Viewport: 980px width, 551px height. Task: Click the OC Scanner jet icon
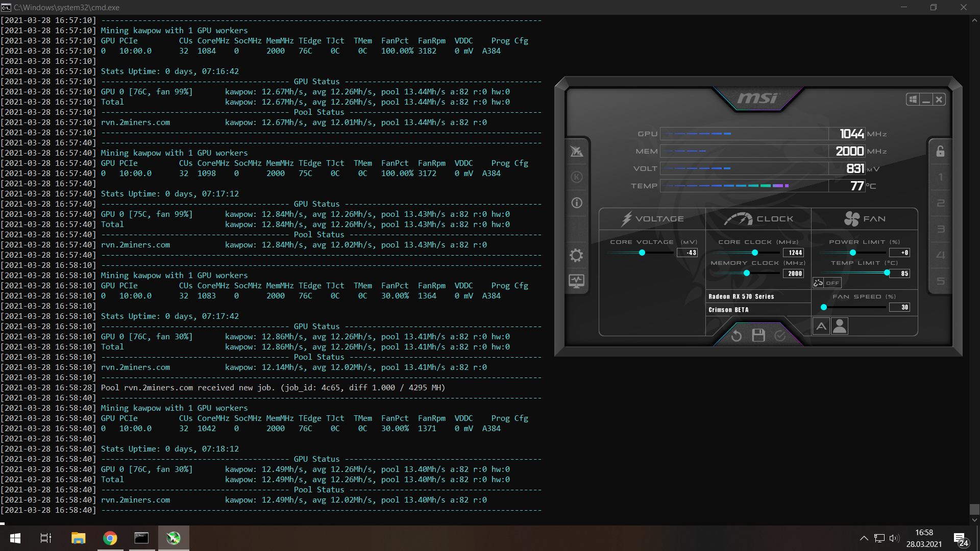pyautogui.click(x=576, y=151)
